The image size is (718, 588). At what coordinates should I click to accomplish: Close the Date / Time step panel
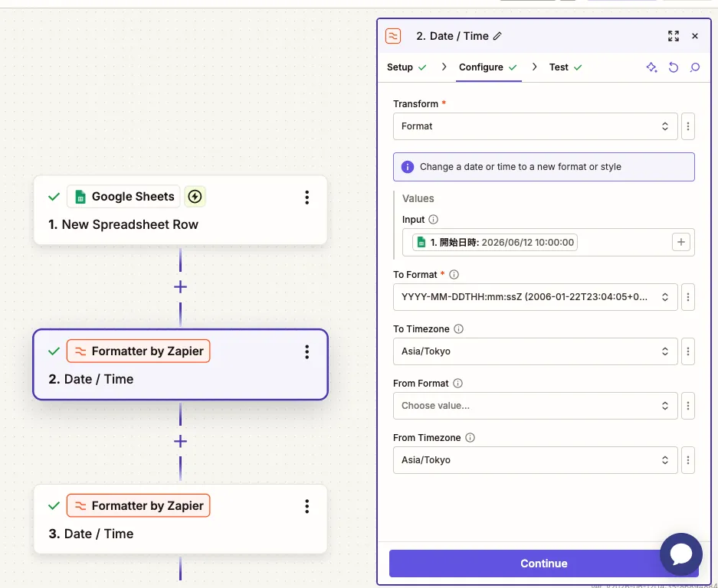click(x=695, y=36)
